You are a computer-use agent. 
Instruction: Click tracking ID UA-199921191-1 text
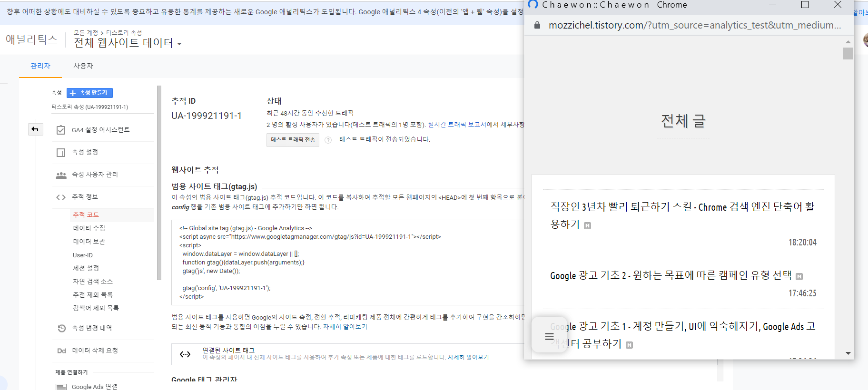(x=207, y=116)
